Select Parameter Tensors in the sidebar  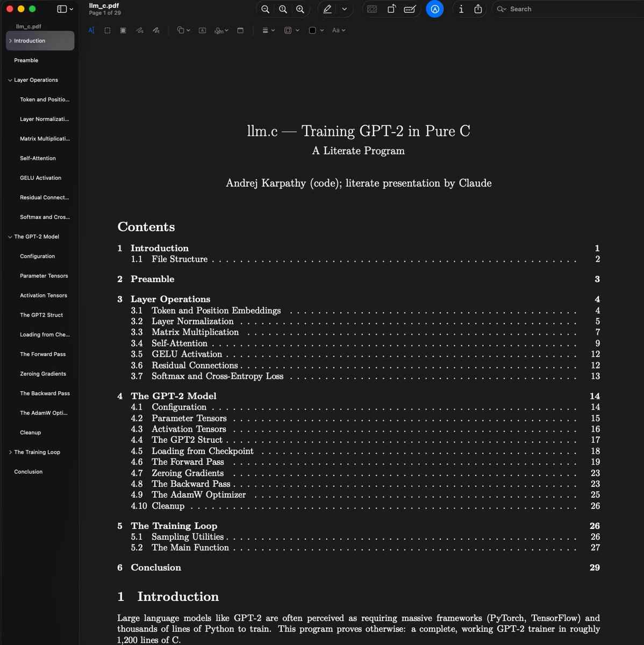coord(44,276)
